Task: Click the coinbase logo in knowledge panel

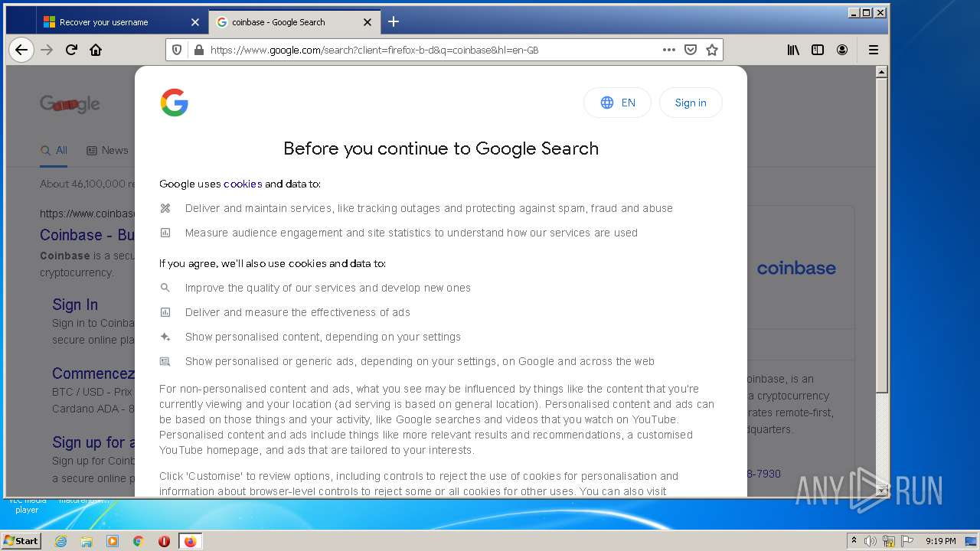Action: [796, 268]
